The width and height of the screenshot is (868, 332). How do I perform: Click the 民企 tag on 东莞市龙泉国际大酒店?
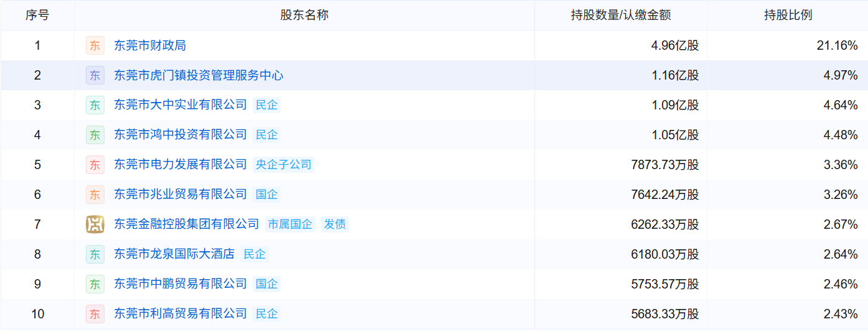pos(254,254)
